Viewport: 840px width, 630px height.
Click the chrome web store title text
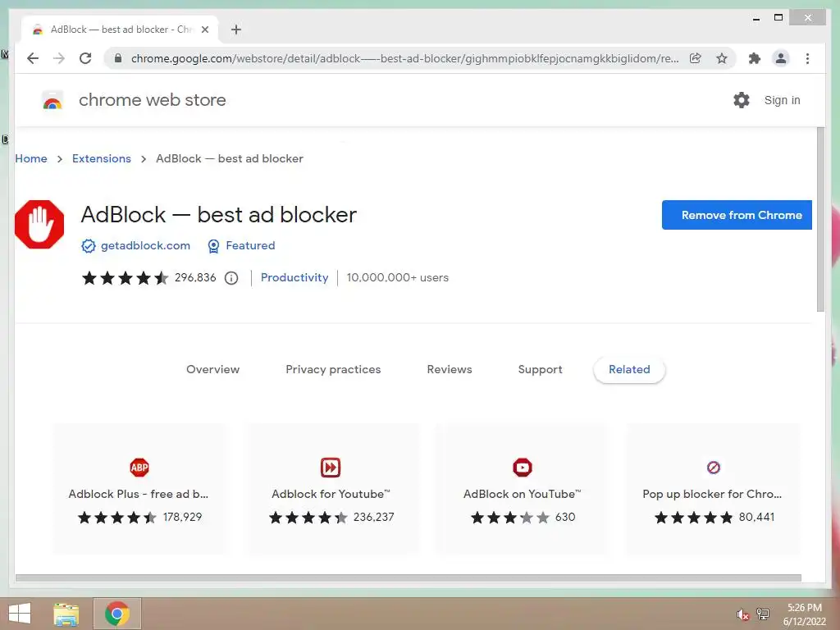tap(152, 100)
